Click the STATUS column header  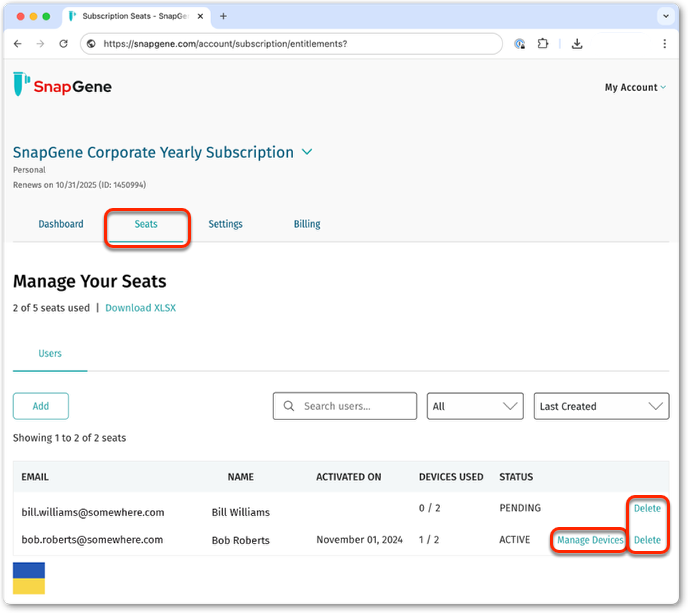(x=516, y=477)
